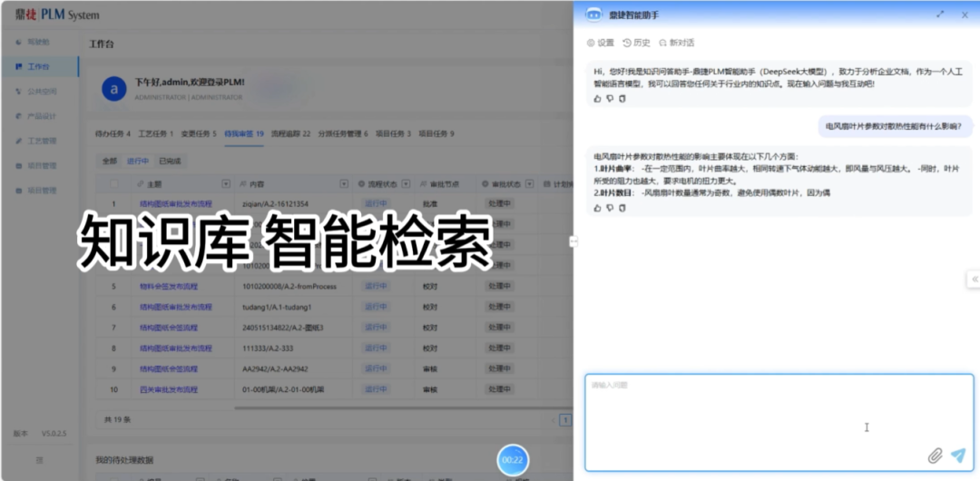Click the tudang1/A.1-tudang1 cell
Screen dimensions: 980x481
tap(277, 307)
